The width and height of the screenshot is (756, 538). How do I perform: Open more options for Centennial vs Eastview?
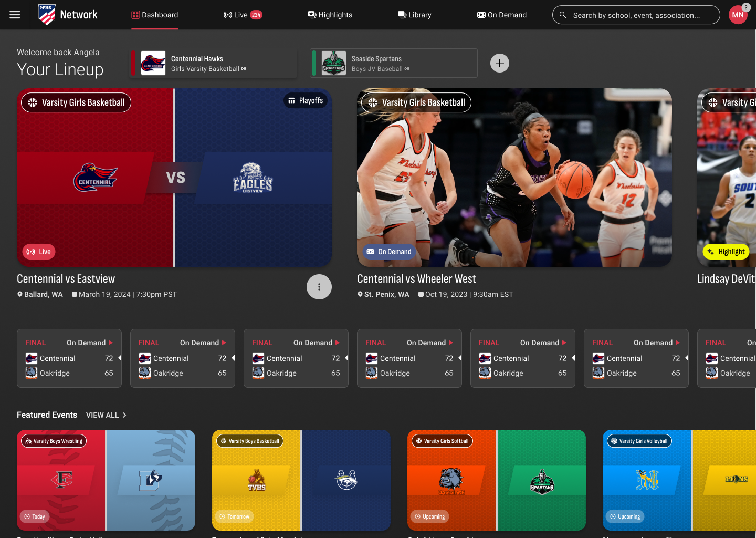[319, 287]
